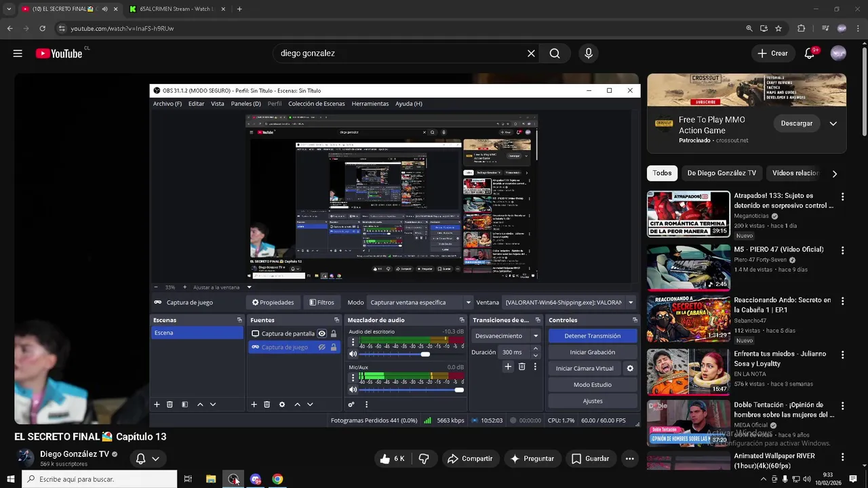The height and width of the screenshot is (488, 868).
Task: Click Detener Transmisión button in OBS
Action: (x=593, y=335)
